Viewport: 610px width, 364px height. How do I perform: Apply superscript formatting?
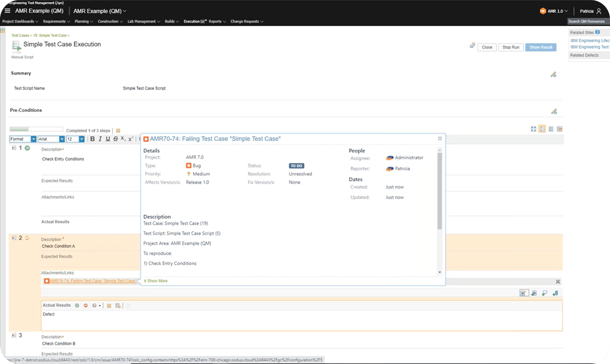pos(131,139)
